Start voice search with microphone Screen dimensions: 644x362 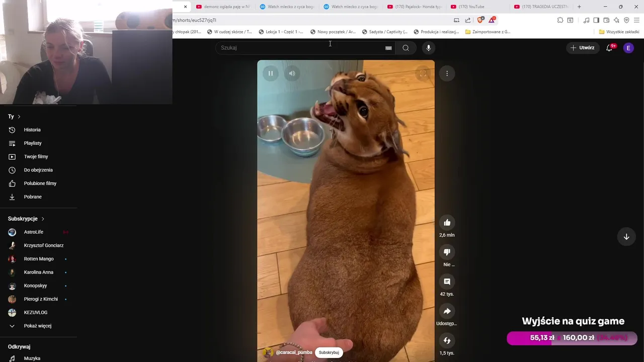tap(429, 48)
